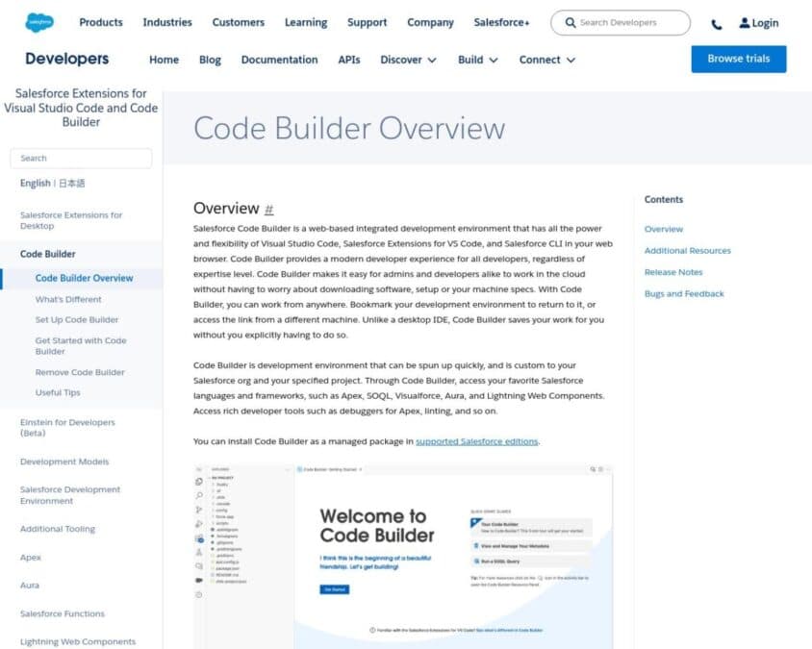This screenshot has width=812, height=649.
Task: Open the Support menu
Action: click(367, 22)
